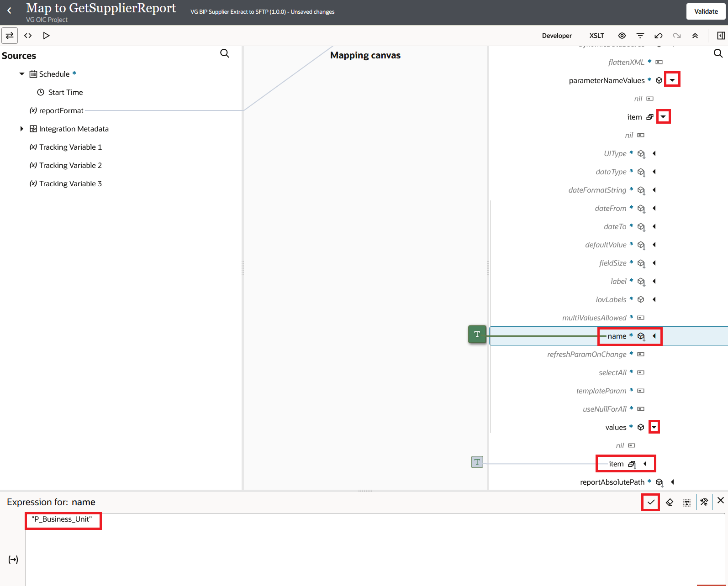Screen dimensions: 728x586
Task: Collapse parameterNameValues target node
Action: pyautogui.click(x=672, y=80)
